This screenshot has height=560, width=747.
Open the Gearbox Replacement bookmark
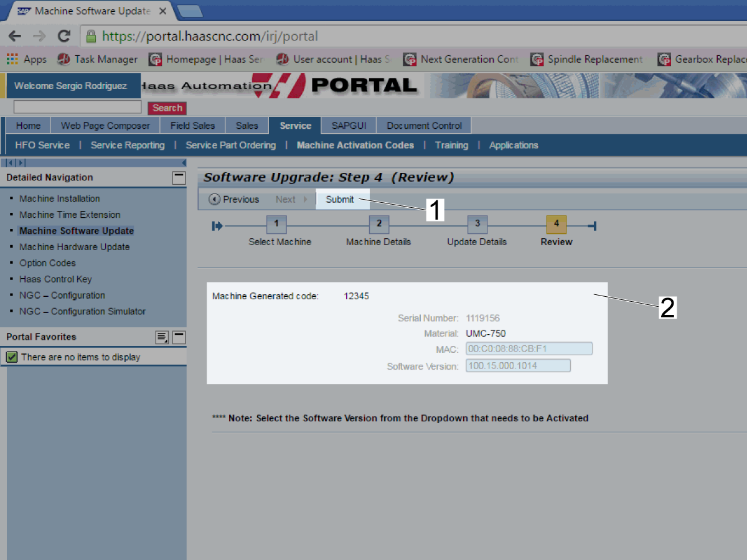(702, 59)
